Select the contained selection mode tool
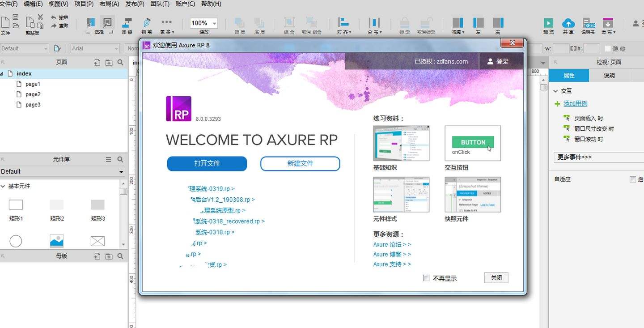644x328 pixels. [x=107, y=22]
